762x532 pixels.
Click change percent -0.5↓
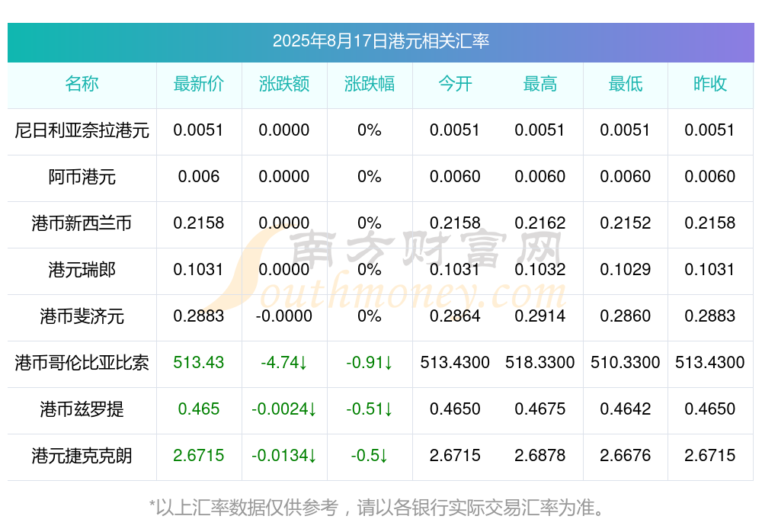pyautogui.click(x=370, y=456)
